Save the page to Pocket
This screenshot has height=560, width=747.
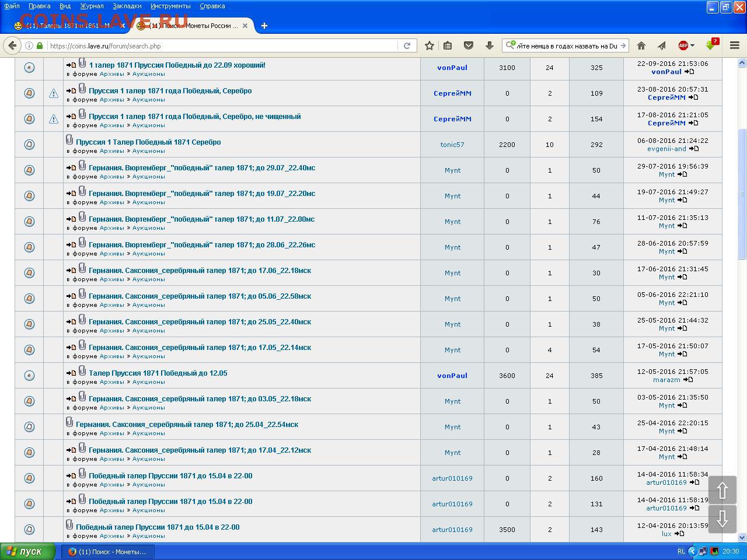coord(468,45)
